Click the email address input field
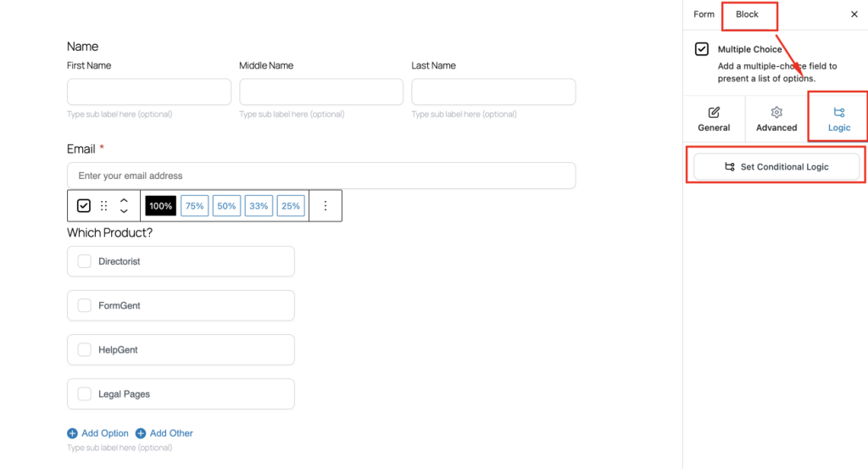 (x=321, y=176)
